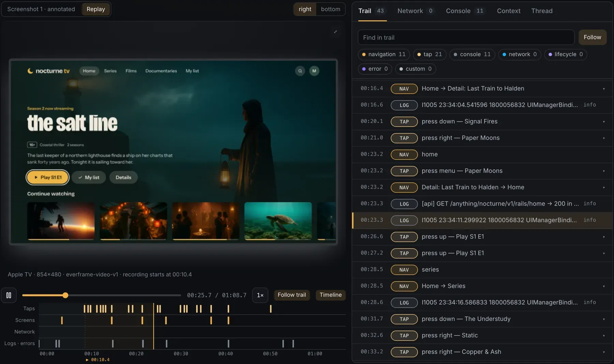Pause replay with the pause icon
This screenshot has height=364, width=614.
[9, 295]
